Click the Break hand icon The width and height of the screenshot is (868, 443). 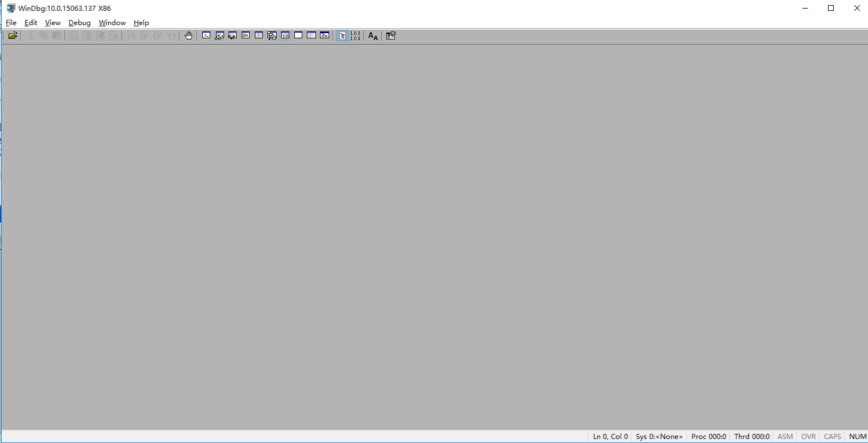click(189, 35)
